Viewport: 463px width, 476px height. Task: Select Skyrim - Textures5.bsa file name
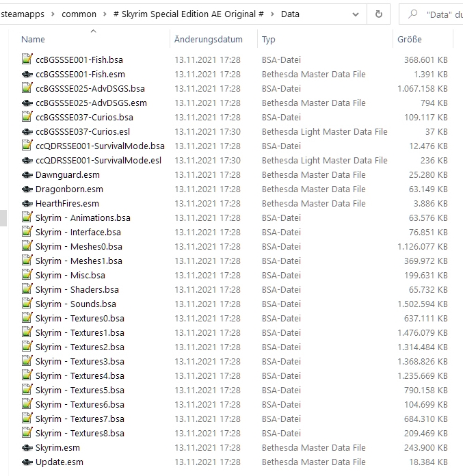pyautogui.click(x=80, y=390)
